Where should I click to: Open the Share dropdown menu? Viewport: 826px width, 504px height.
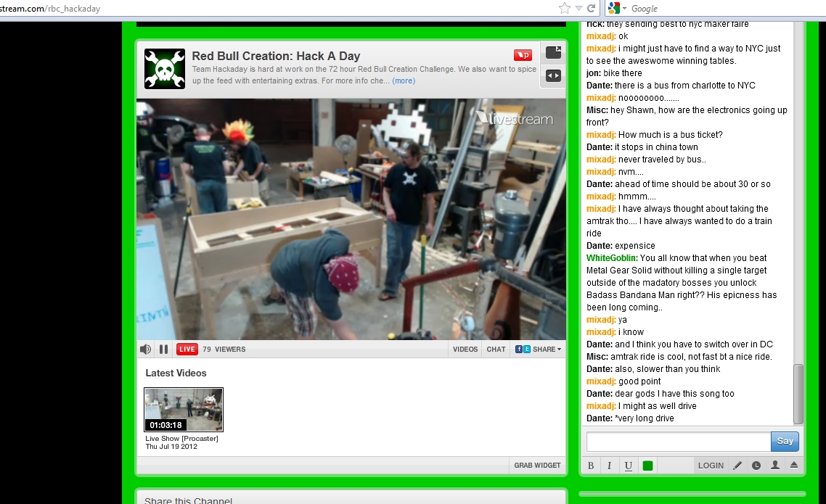(x=539, y=350)
